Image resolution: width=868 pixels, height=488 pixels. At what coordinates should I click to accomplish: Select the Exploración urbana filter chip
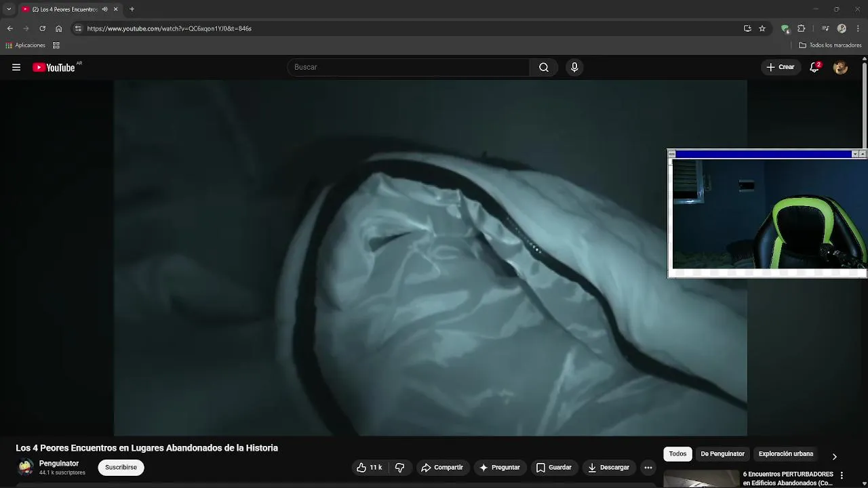click(786, 454)
